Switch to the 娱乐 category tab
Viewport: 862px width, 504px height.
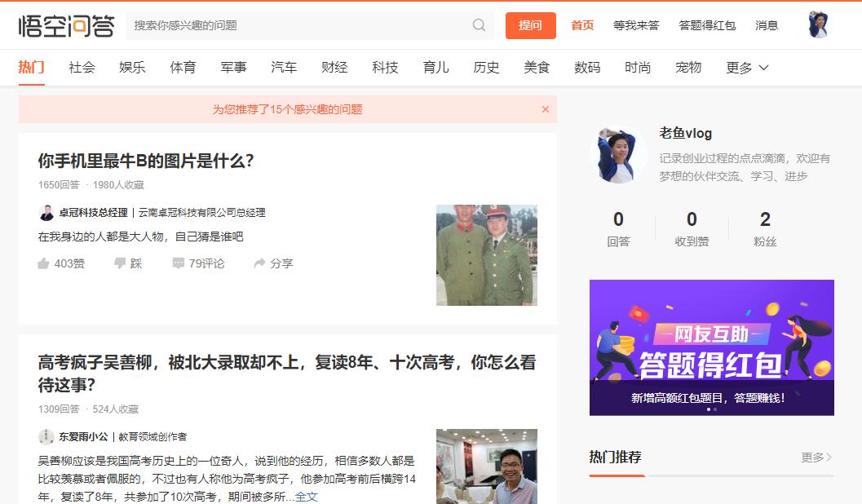[x=132, y=68]
